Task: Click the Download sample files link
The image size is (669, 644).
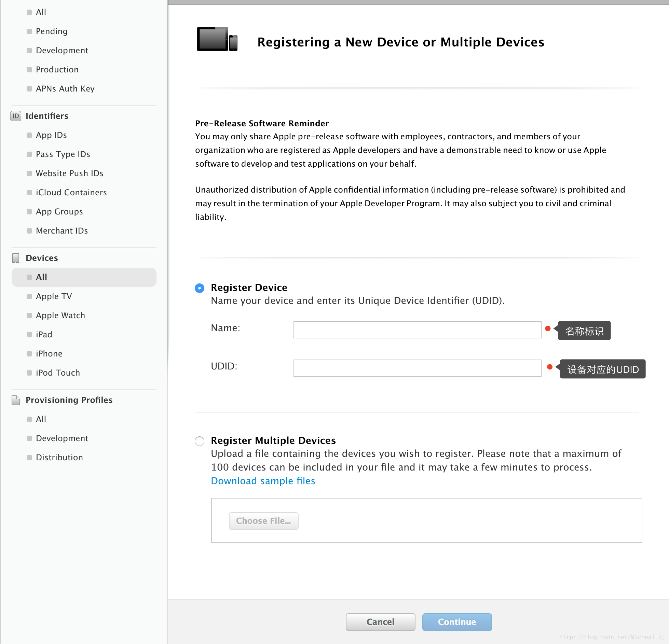Action: point(263,480)
